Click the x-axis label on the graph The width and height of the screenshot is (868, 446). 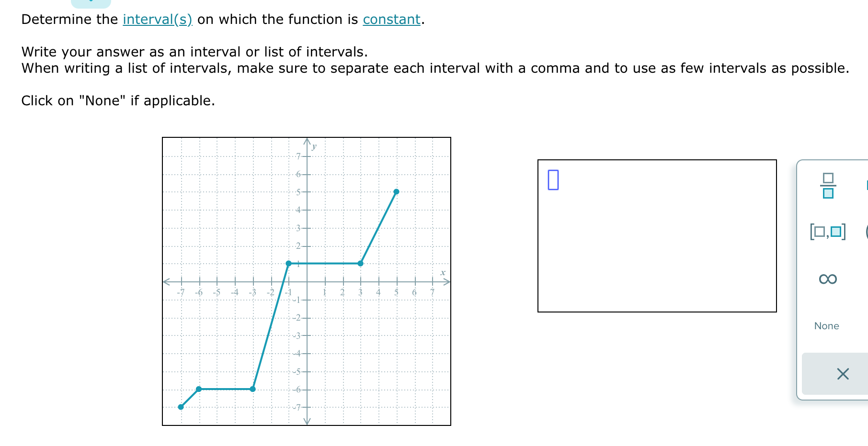(443, 273)
